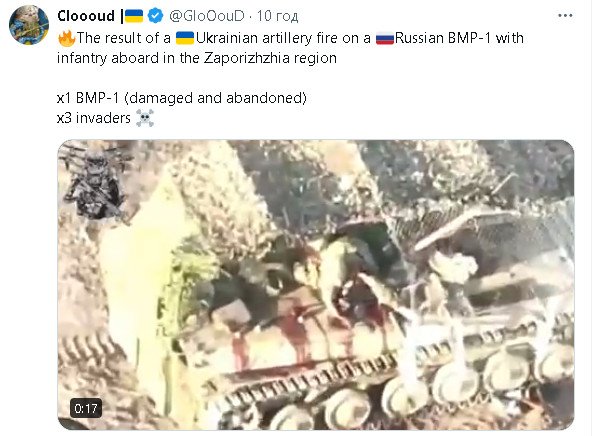
Task: Play the BMP-1 video thumbnail
Action: click(316, 285)
